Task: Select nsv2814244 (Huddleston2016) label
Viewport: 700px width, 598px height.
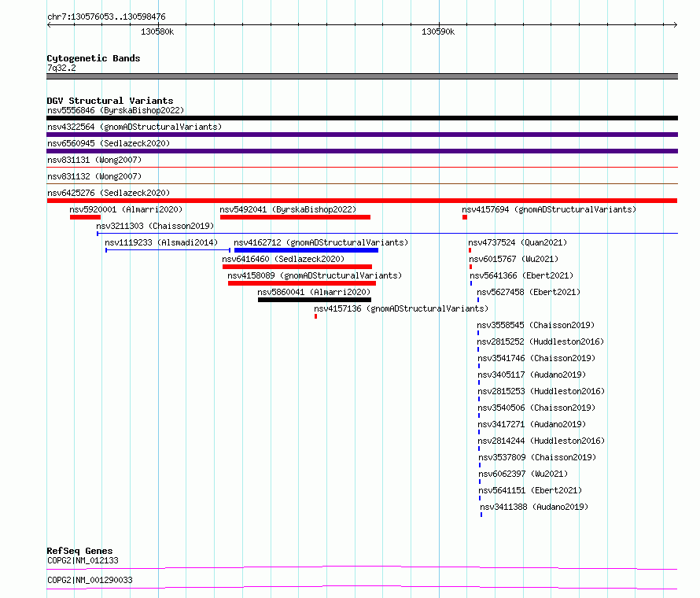Action: 541,441
